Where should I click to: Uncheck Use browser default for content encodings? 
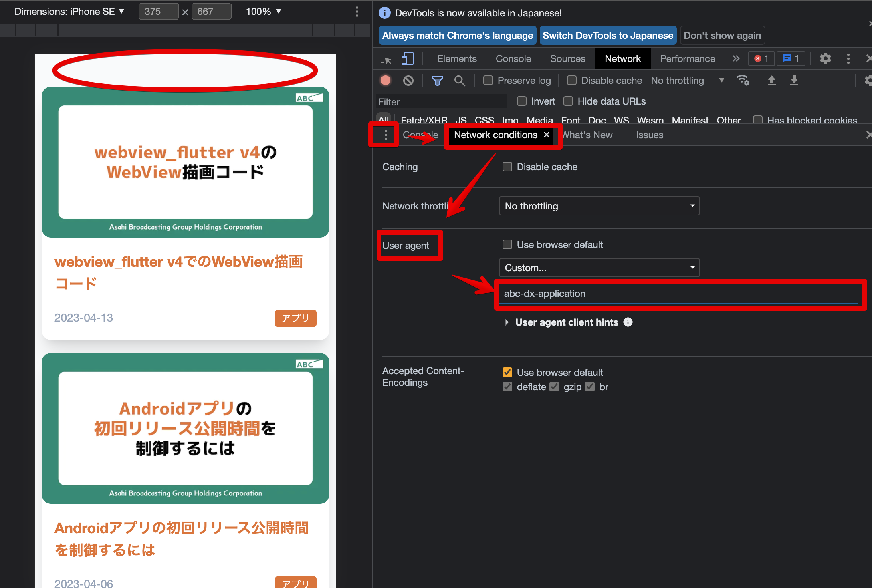click(507, 372)
